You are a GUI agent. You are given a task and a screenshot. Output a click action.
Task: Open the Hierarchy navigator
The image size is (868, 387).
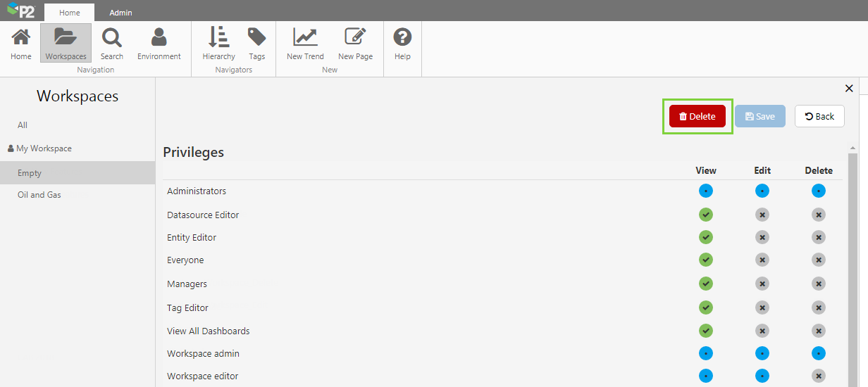click(218, 44)
